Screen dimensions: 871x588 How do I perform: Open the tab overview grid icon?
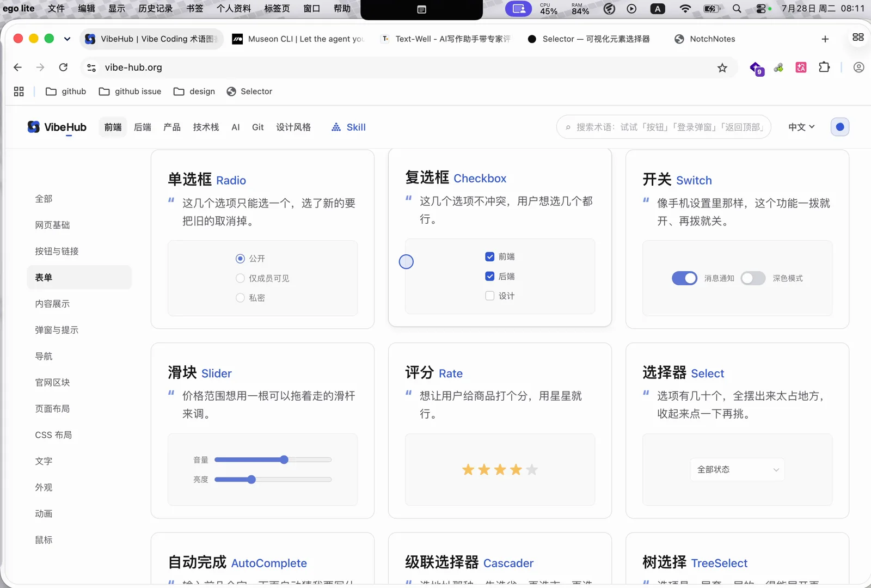point(858,37)
